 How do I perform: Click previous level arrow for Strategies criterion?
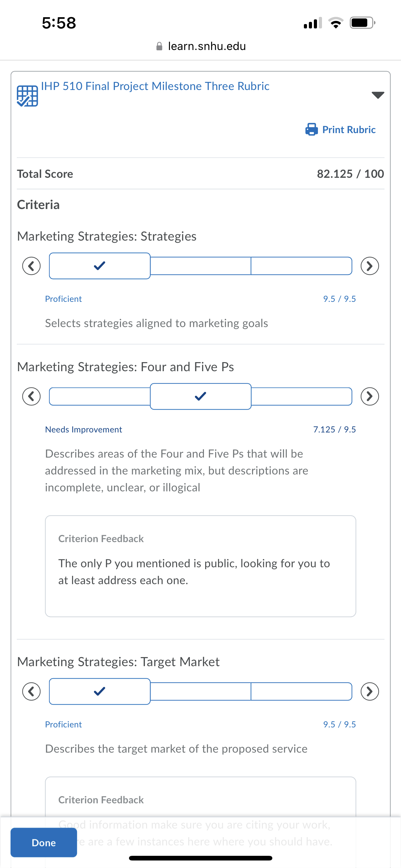click(31, 266)
